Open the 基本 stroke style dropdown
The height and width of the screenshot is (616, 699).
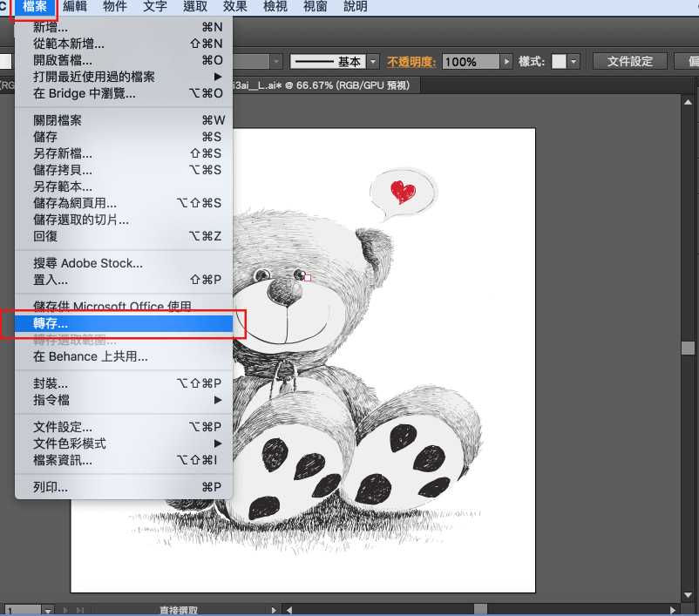pos(373,62)
